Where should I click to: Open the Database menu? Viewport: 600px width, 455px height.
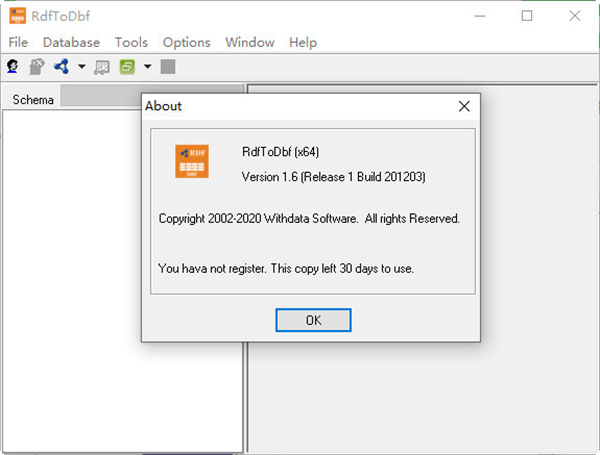[x=71, y=42]
